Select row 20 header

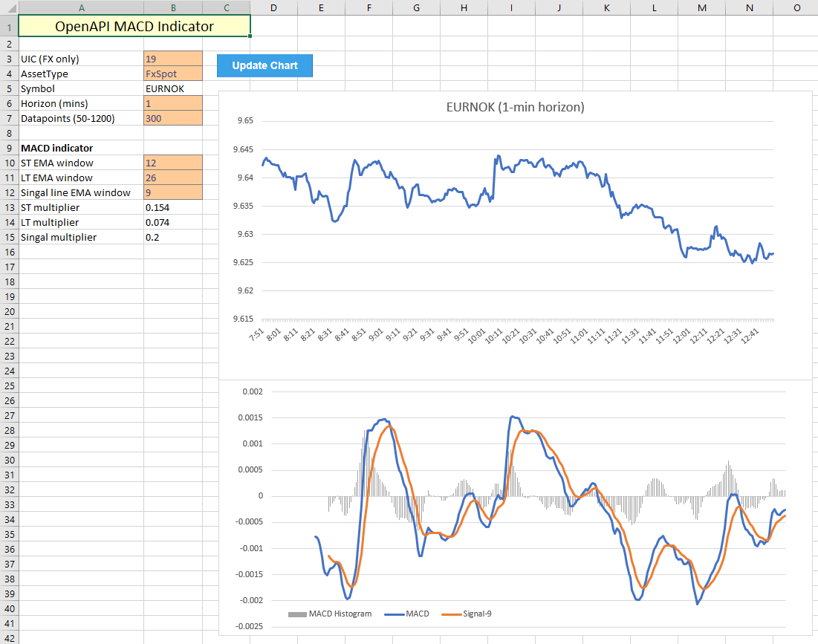[8, 311]
